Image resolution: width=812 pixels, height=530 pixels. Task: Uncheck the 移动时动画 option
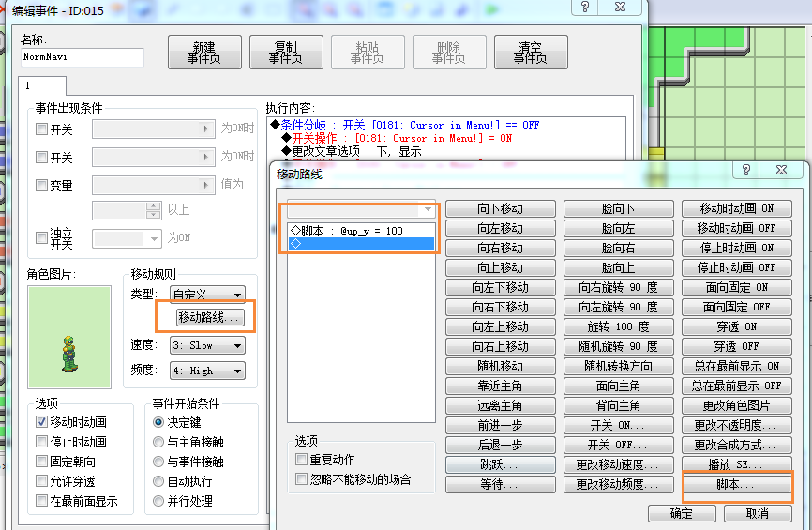pyautogui.click(x=41, y=422)
